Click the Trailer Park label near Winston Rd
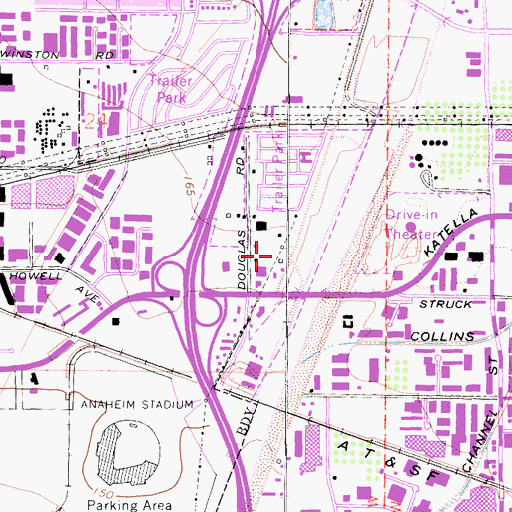Image resolution: width=512 pixels, height=512 pixels. [171, 89]
